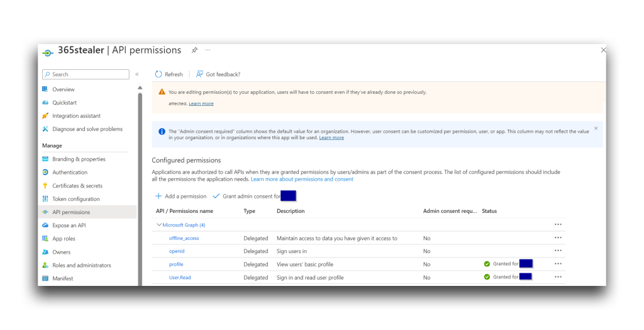Click the green granted check in profile row
The width and height of the screenshot is (644, 330).
coord(487,264)
